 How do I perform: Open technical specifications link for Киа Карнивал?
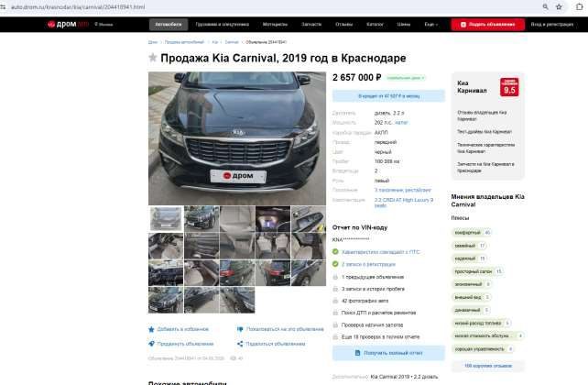(485, 148)
